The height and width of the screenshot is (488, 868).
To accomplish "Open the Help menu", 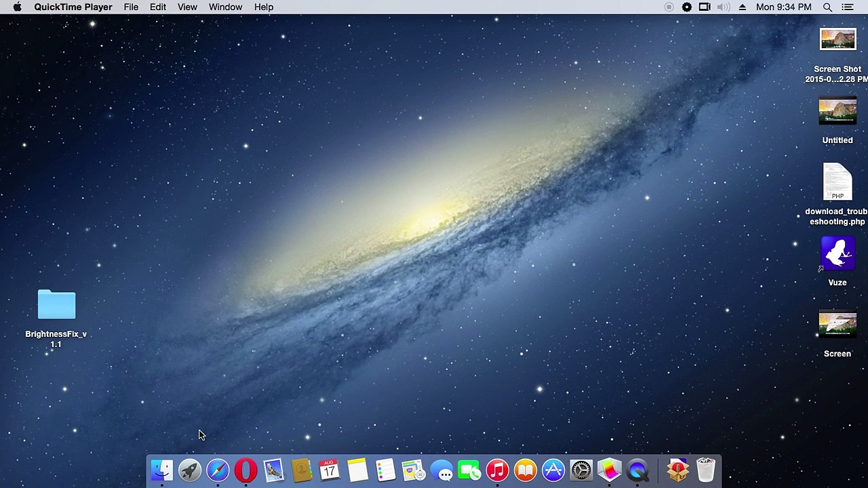I will pyautogui.click(x=264, y=7).
